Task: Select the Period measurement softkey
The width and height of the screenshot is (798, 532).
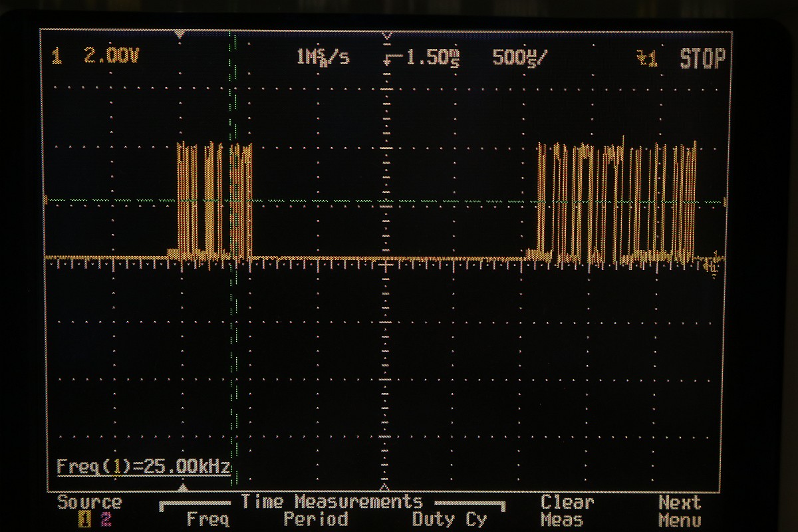Action: pos(316,519)
